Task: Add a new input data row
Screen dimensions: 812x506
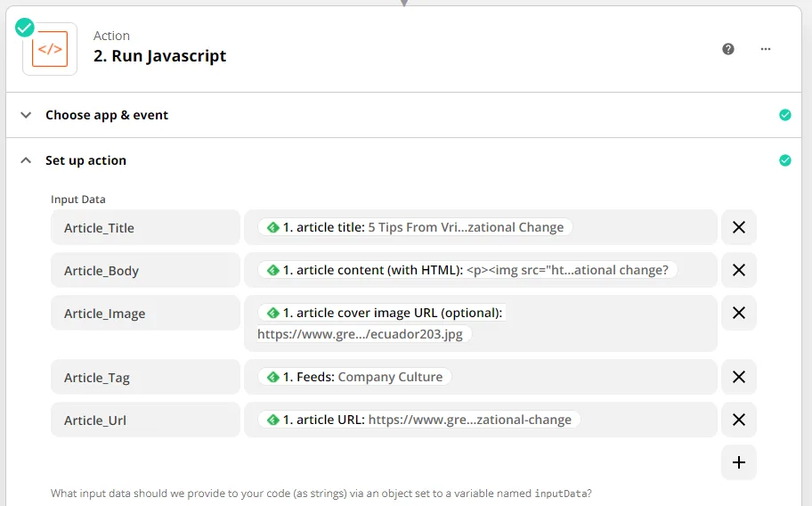Action: click(x=739, y=462)
